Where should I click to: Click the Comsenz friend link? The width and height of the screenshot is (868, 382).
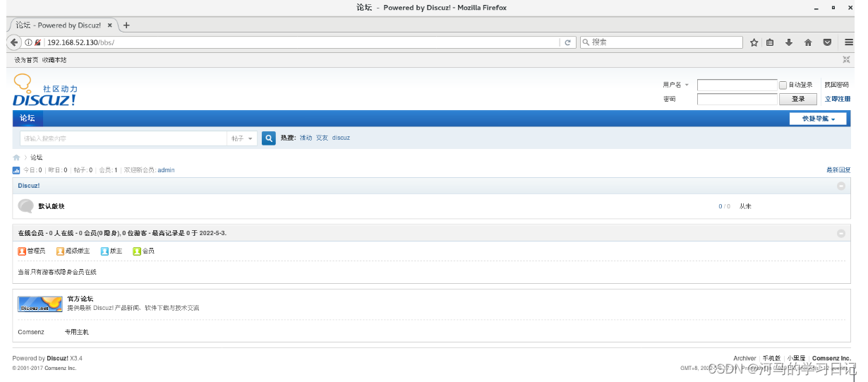click(31, 332)
